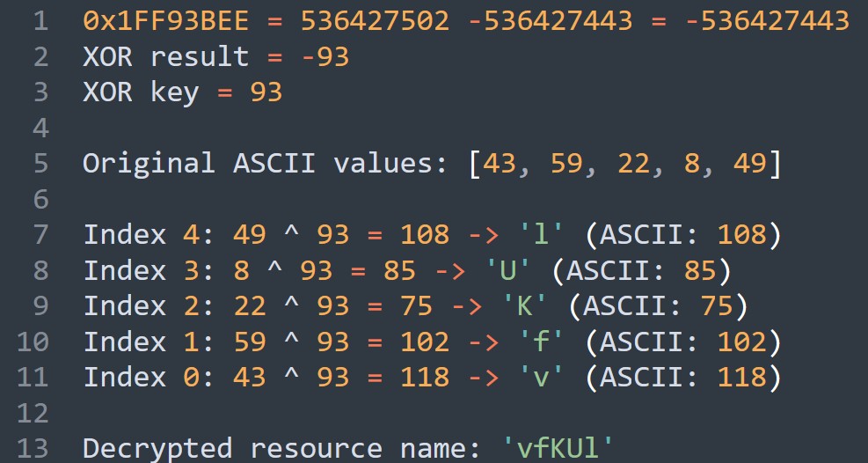Click the XOR key value 93

click(266, 92)
